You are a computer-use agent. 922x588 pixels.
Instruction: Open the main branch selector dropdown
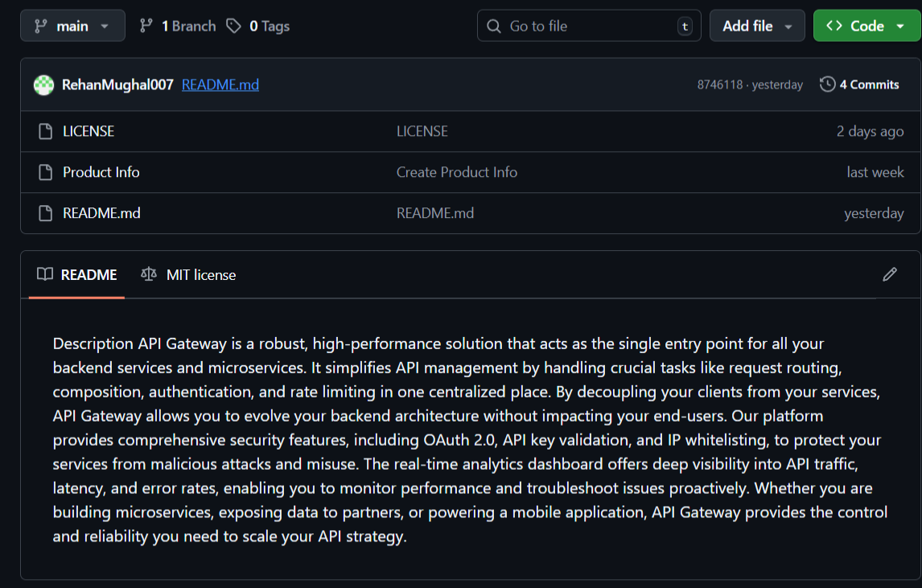pos(72,26)
